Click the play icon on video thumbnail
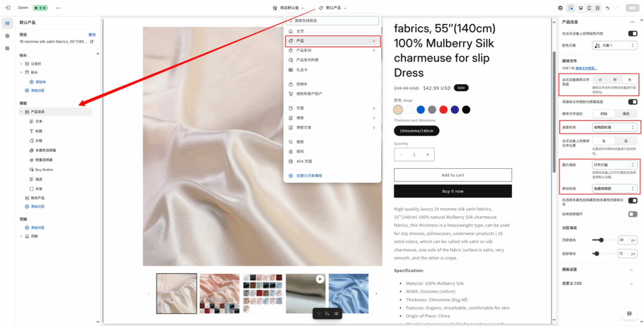The image size is (644, 326). click(320, 279)
